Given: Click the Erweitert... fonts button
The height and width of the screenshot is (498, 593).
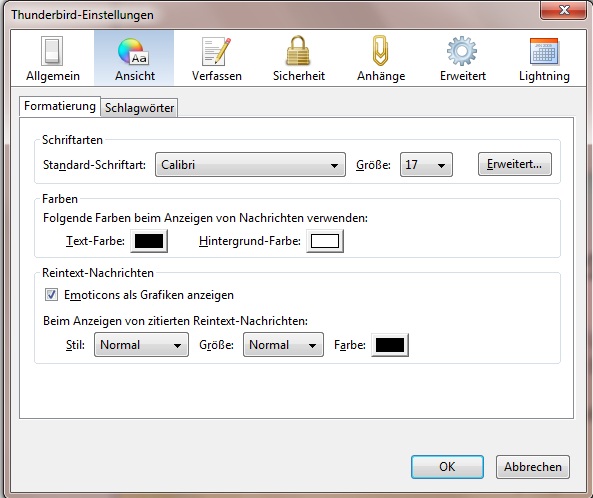Looking at the screenshot, I should click(x=515, y=164).
